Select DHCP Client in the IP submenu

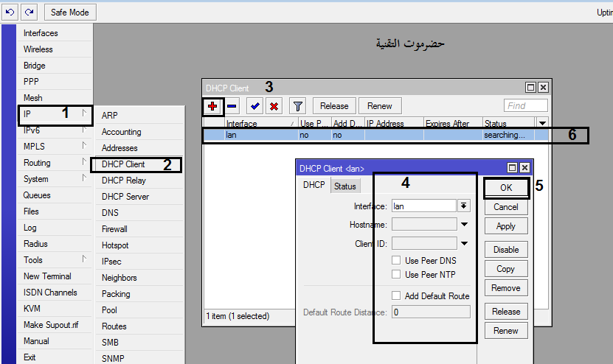(123, 164)
